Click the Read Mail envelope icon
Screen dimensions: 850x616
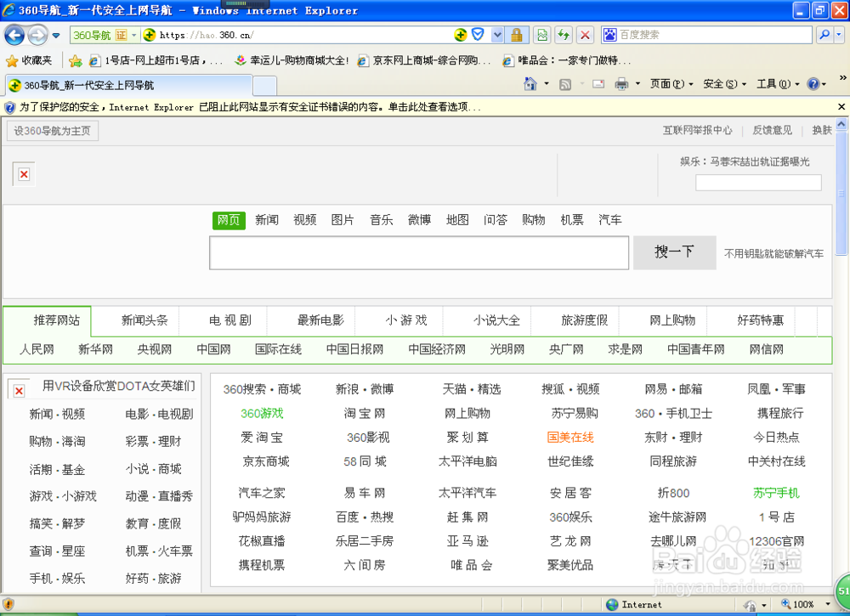598,84
